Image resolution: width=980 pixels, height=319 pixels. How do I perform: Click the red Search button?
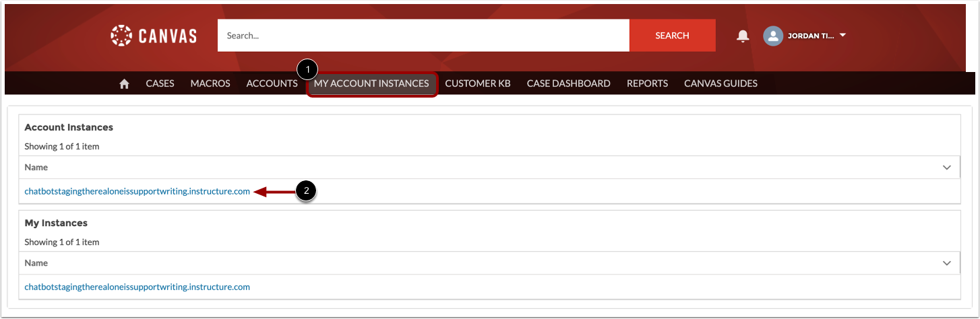point(672,36)
